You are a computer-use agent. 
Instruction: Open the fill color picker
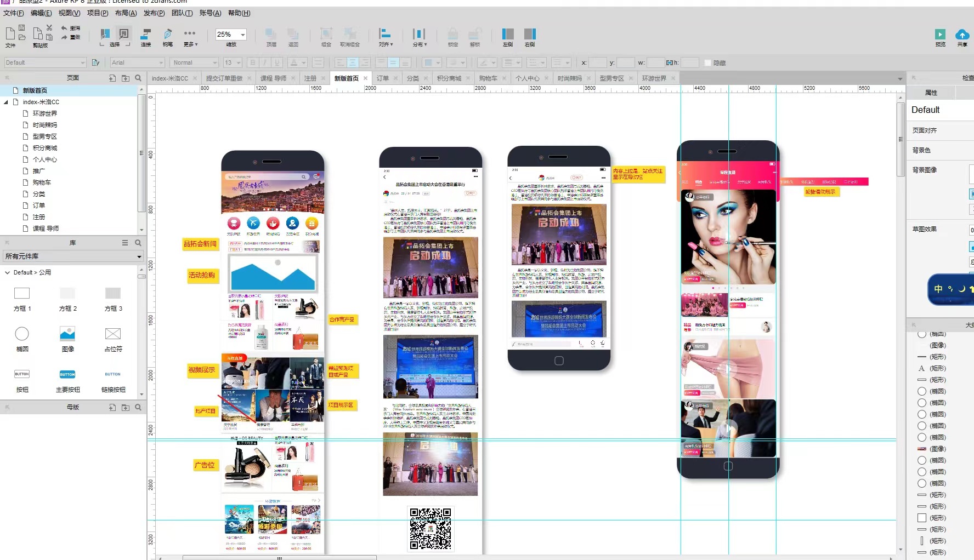[433, 62]
